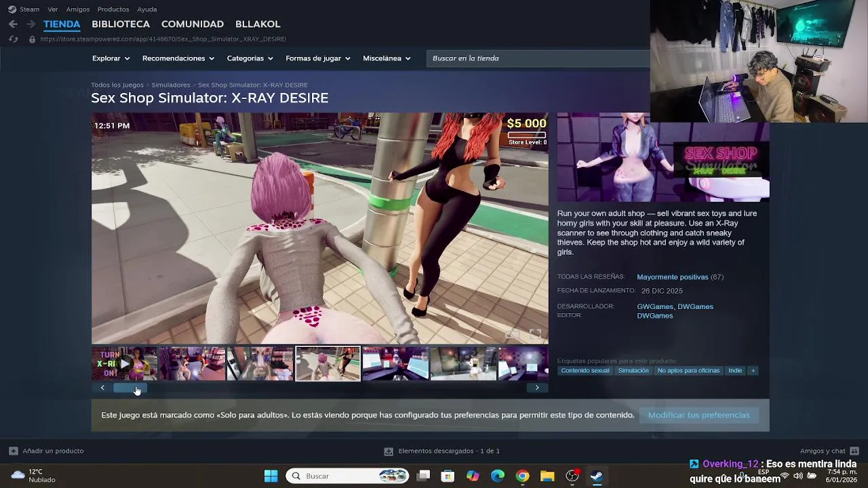Open the Mayormente positivas reviews link
The width and height of the screenshot is (868, 488).
point(672,277)
